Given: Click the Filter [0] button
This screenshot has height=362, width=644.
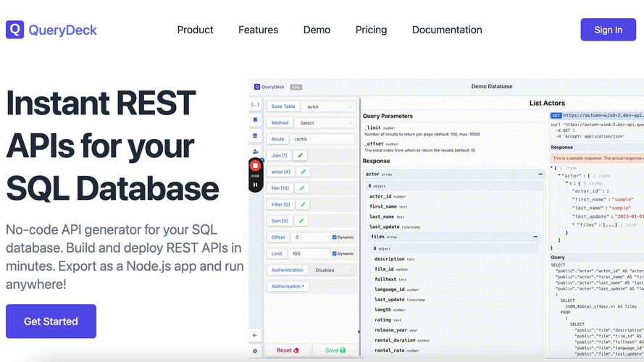Looking at the screenshot, I should click(x=281, y=204).
